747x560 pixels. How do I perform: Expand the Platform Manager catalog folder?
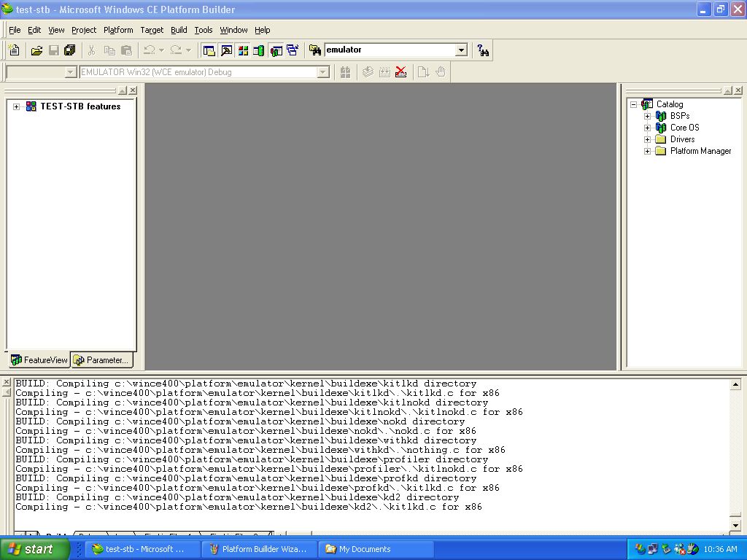click(647, 152)
